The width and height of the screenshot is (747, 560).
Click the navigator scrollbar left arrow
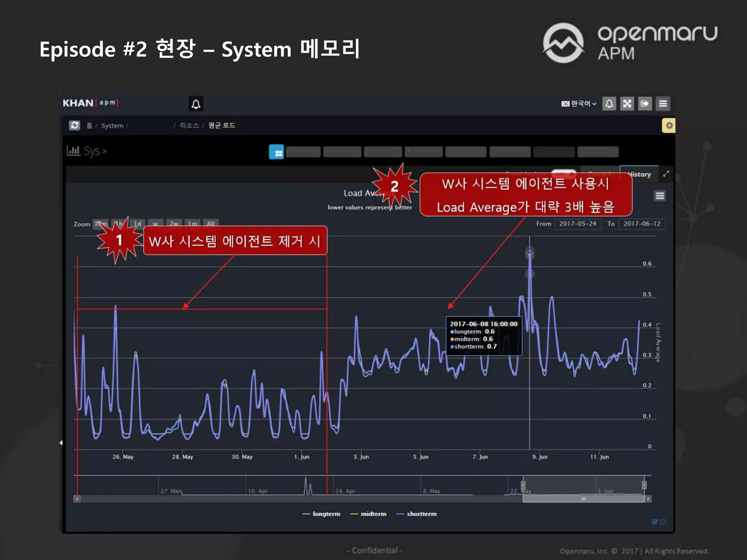coord(77,499)
